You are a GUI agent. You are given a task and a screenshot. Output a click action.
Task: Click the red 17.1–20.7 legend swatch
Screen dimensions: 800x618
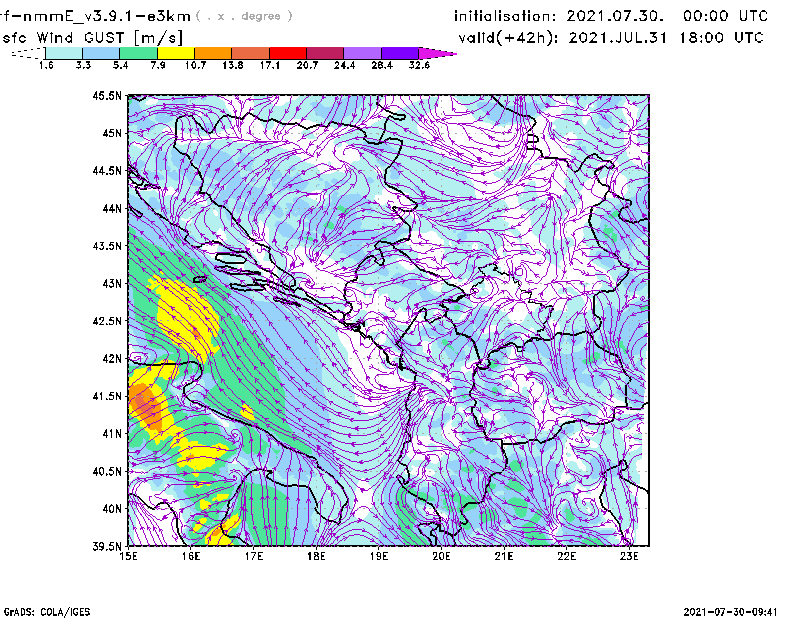point(288,53)
